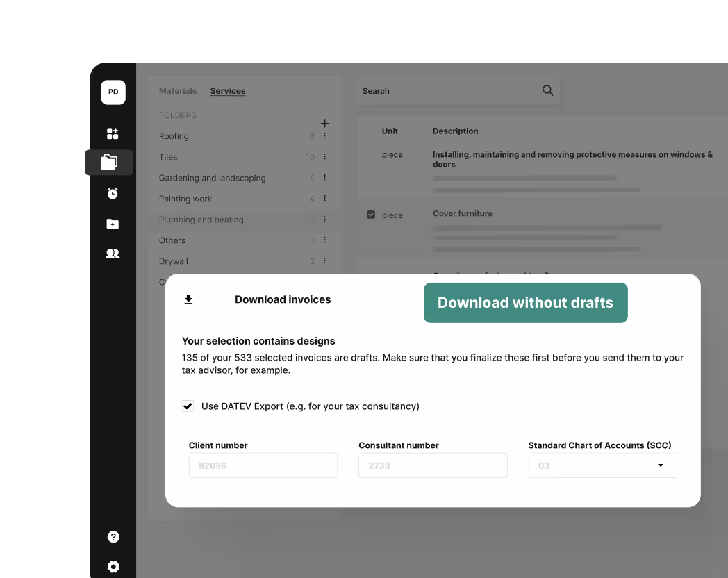
Task: Open the settings gear icon
Action: pyautogui.click(x=113, y=567)
